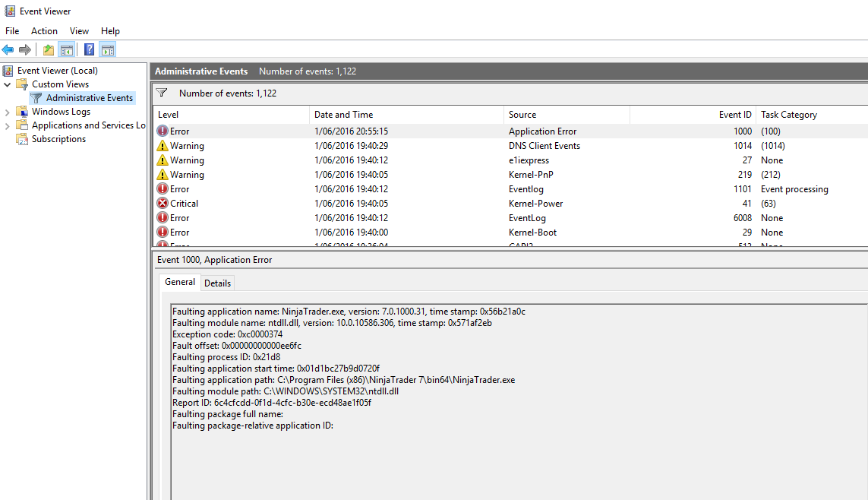Select the Kernel-Power source cell
The height and width of the screenshot is (500, 868).
tap(535, 203)
